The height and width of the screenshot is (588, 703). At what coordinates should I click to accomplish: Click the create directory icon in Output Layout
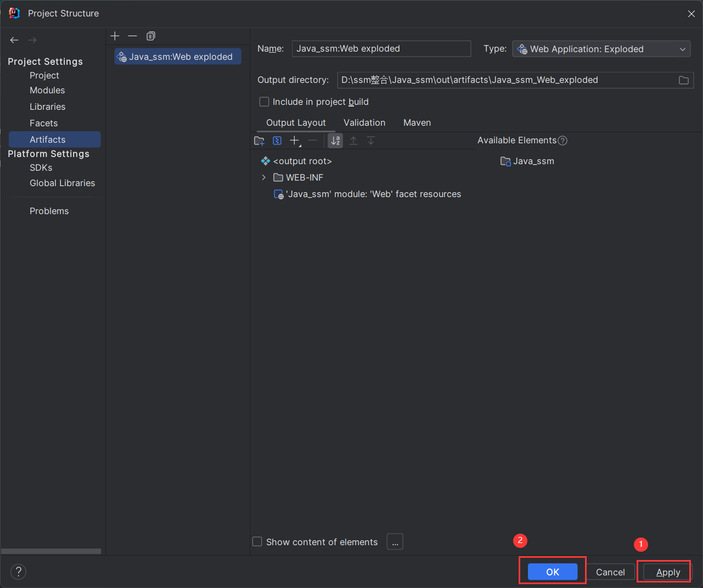pos(260,141)
